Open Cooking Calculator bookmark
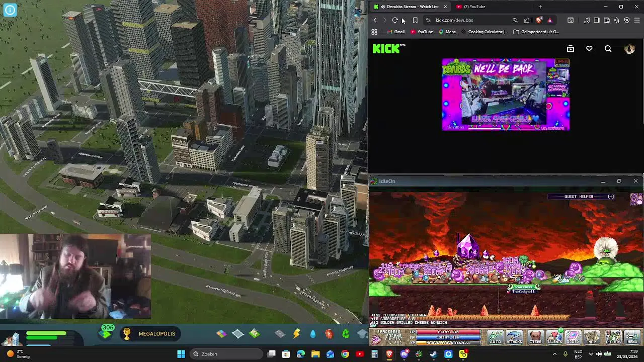Image resolution: width=644 pixels, height=362 pixels. coord(484,32)
